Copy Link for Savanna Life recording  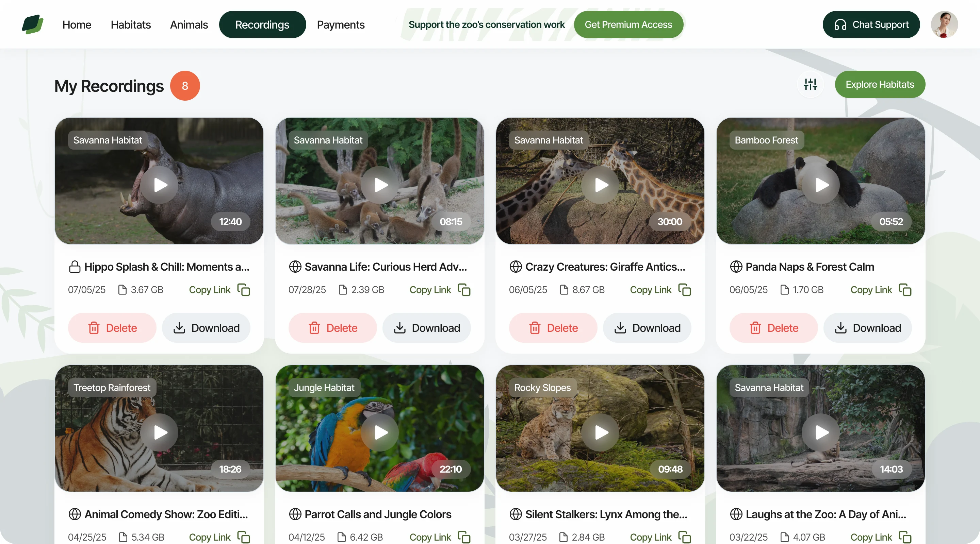(x=430, y=290)
